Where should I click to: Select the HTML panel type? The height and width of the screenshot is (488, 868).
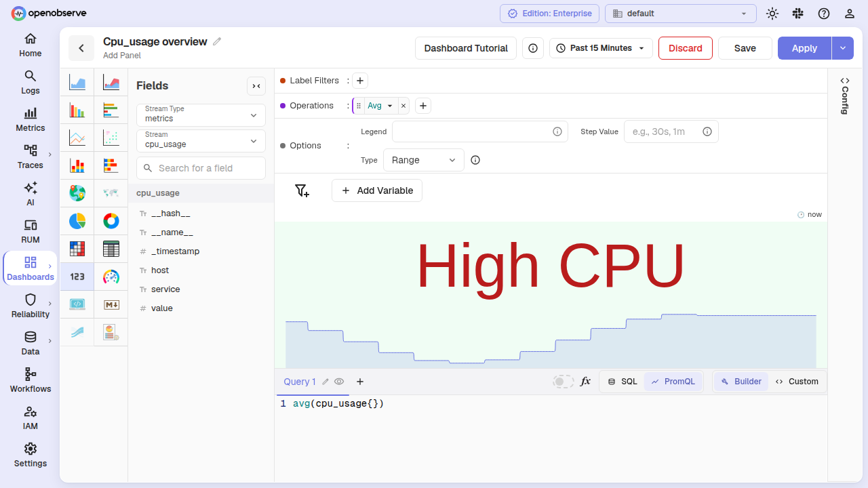click(77, 304)
